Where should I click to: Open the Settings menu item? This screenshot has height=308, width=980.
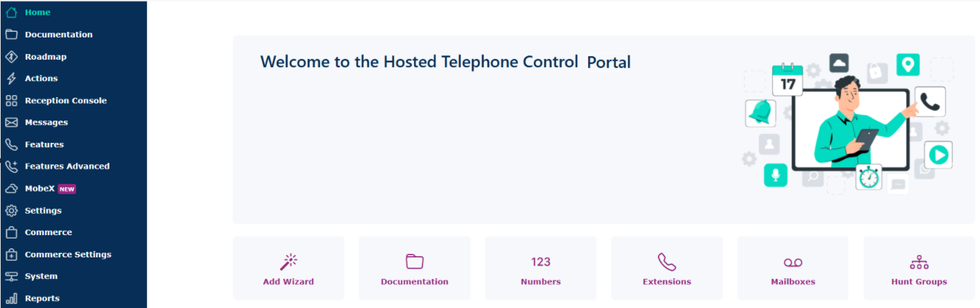coord(43,211)
